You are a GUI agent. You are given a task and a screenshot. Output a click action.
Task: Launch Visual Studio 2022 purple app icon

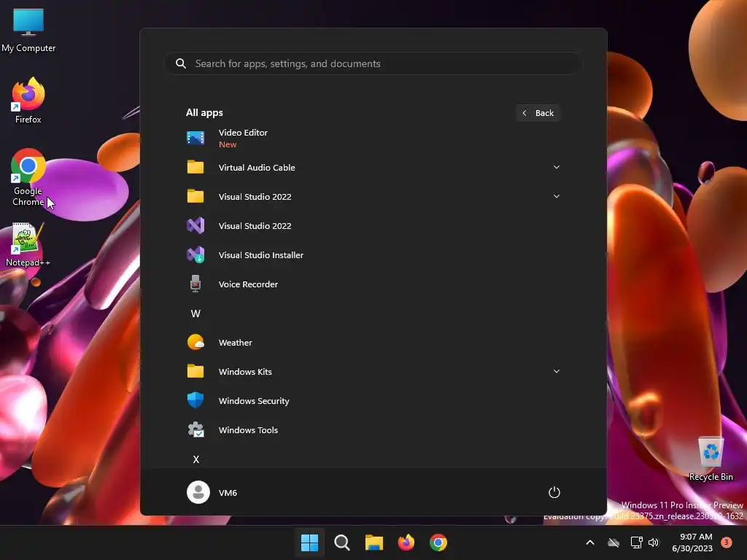196,226
